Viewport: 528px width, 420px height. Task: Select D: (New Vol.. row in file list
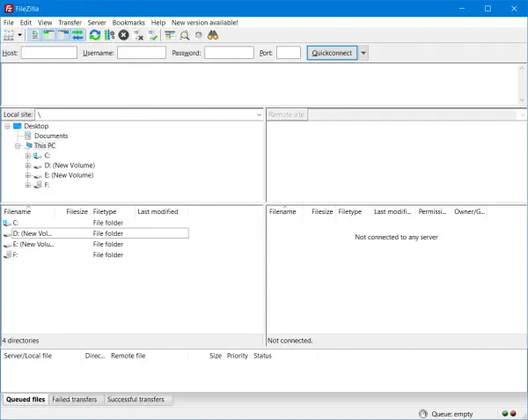pos(95,233)
